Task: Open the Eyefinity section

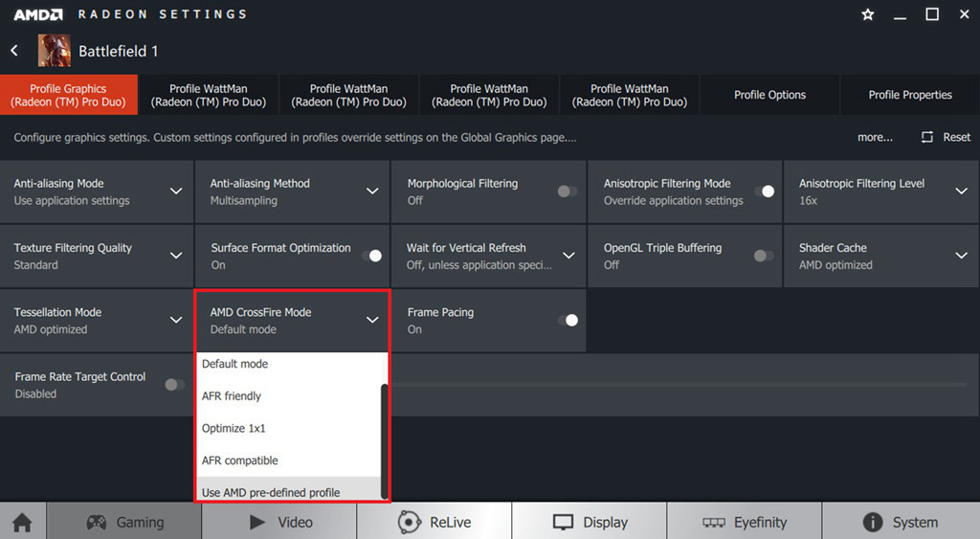Action: click(745, 522)
